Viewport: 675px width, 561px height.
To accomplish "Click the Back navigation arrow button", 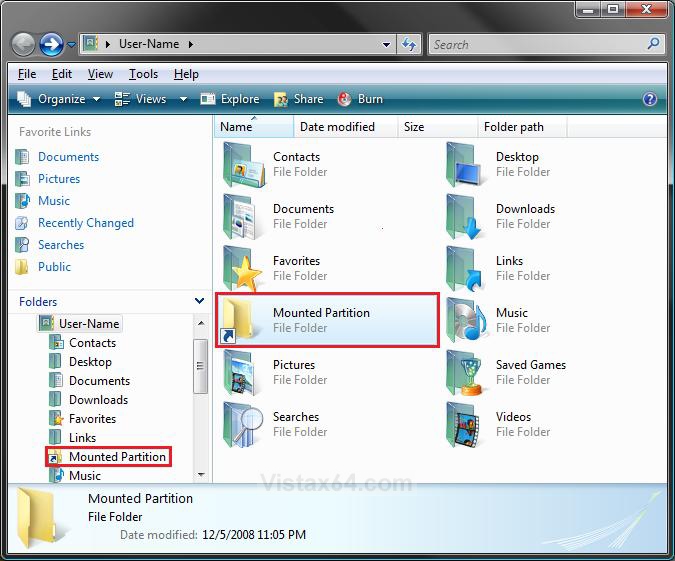I will point(23,44).
